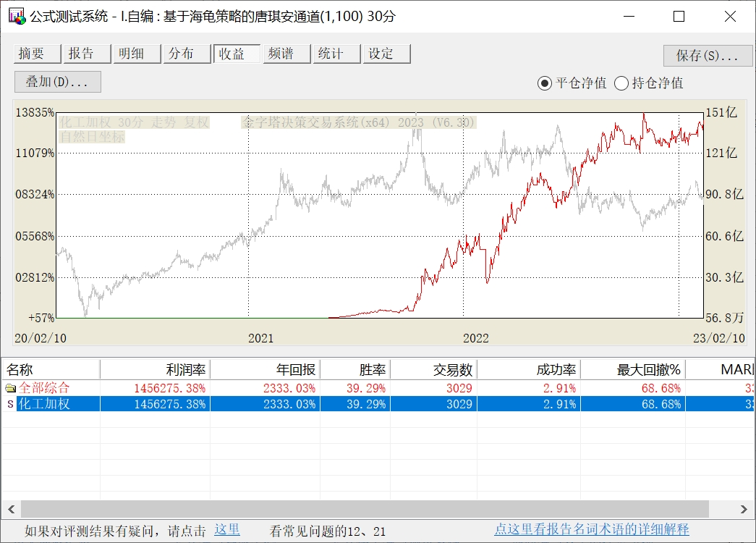Screen dimensions: 756x543
Task: Open the 设定 tab
Action: [386, 54]
